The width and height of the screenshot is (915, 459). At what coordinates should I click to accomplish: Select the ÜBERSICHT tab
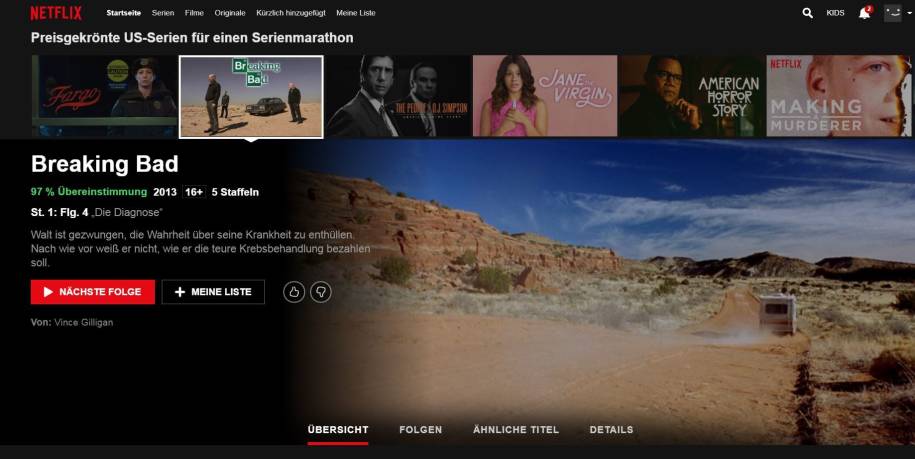tap(338, 430)
